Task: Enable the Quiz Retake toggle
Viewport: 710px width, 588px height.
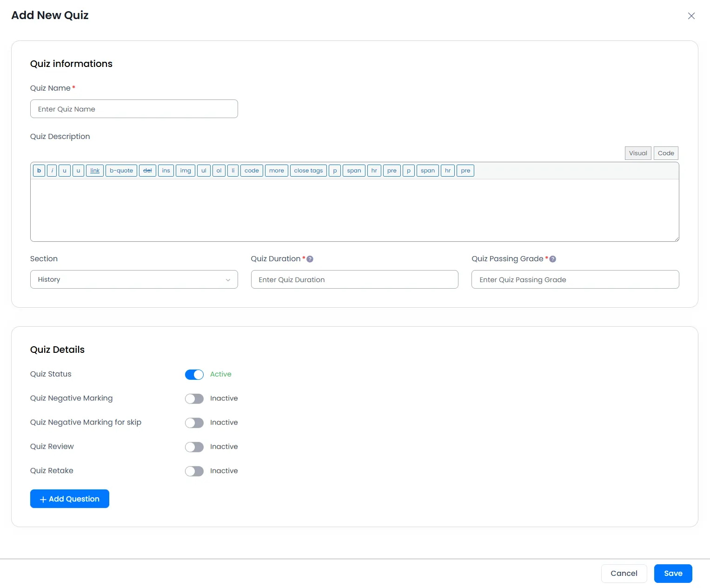Action: tap(194, 471)
